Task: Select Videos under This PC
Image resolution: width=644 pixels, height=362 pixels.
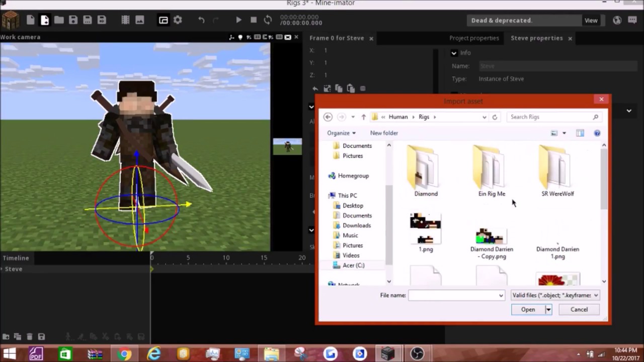Action: click(x=351, y=255)
